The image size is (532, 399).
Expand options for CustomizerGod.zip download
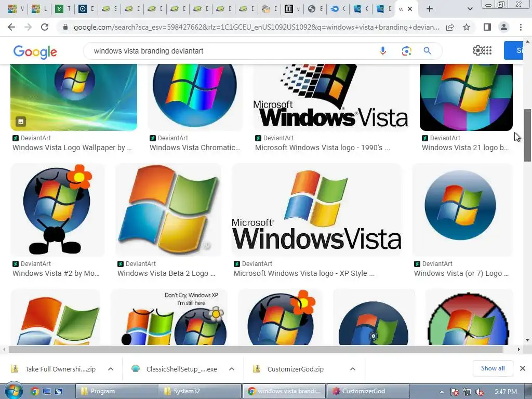pos(353,369)
